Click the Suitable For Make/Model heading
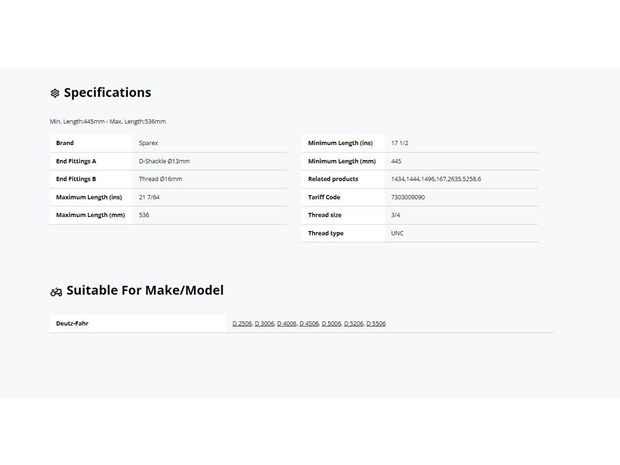Screen dimensions: 620x465 click(x=145, y=290)
